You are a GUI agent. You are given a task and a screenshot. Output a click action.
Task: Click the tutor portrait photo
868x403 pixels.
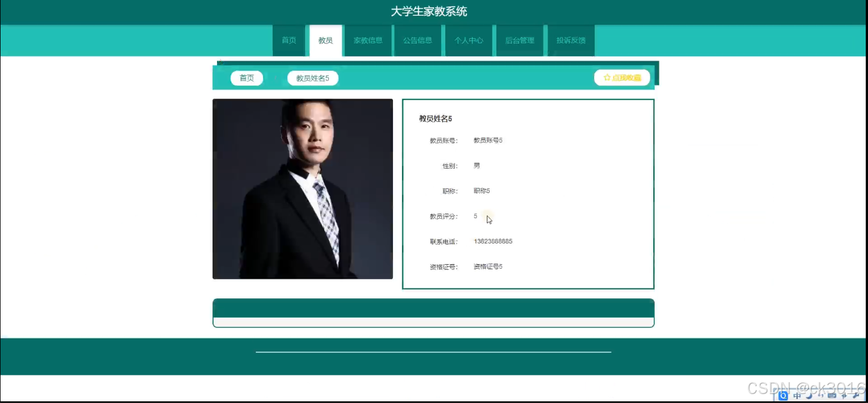click(302, 189)
